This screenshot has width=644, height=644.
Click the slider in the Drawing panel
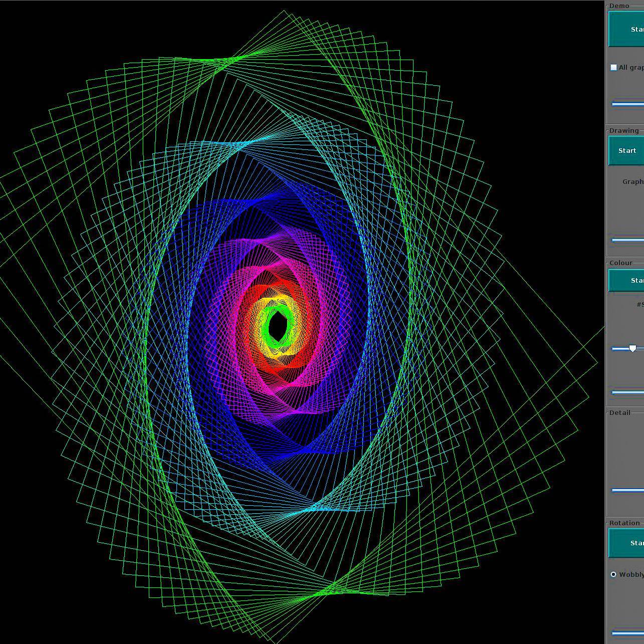[628, 240]
